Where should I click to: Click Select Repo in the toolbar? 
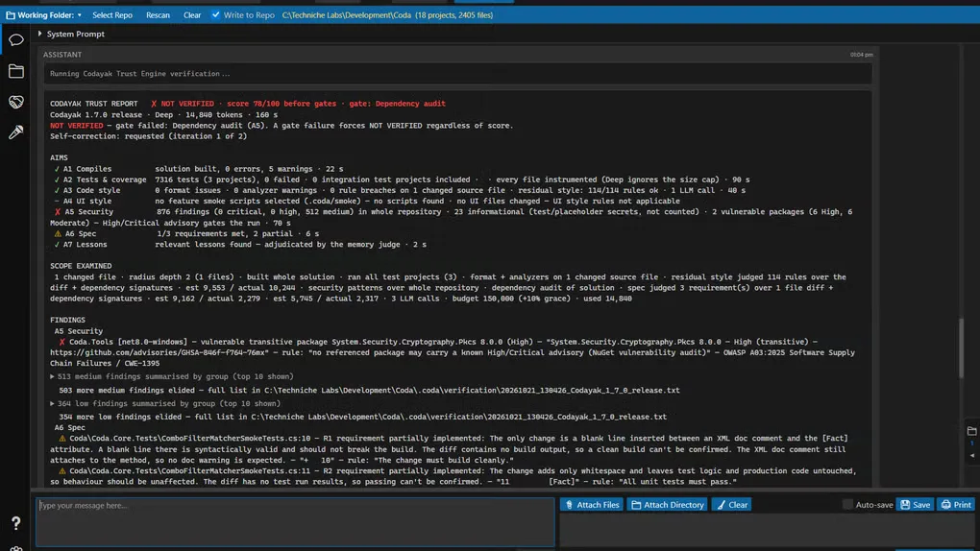tap(112, 15)
